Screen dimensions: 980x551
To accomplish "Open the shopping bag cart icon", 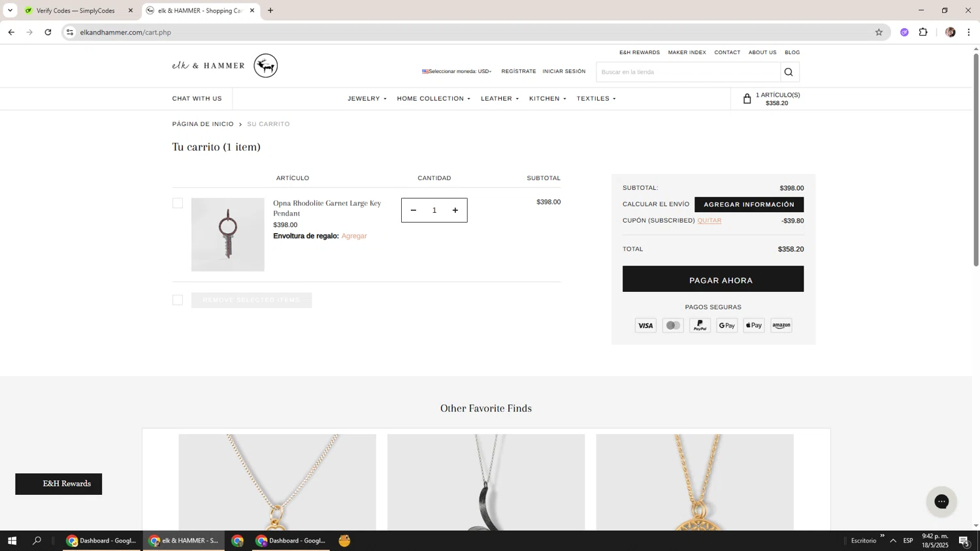I will coord(747,99).
